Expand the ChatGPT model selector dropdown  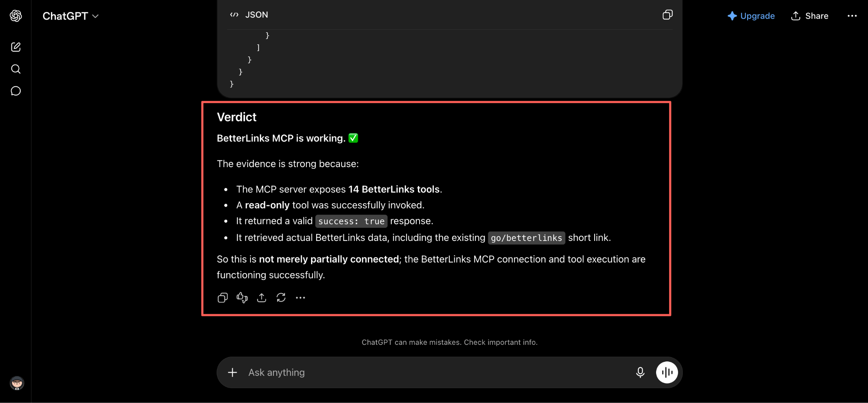70,16
